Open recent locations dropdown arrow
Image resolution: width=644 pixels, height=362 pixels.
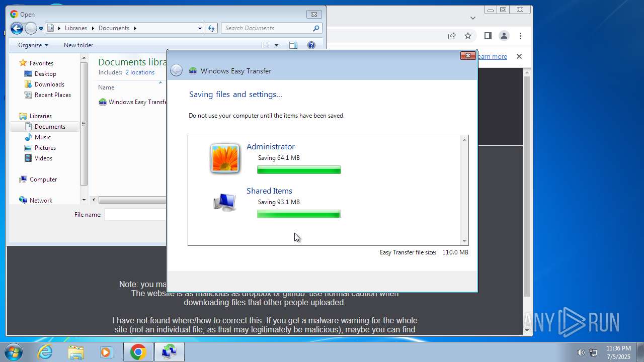tap(41, 29)
